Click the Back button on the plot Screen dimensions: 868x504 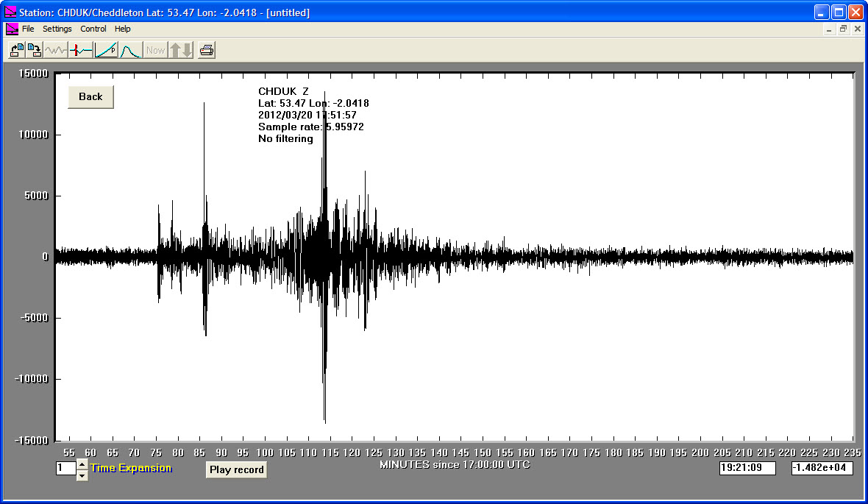(90, 97)
